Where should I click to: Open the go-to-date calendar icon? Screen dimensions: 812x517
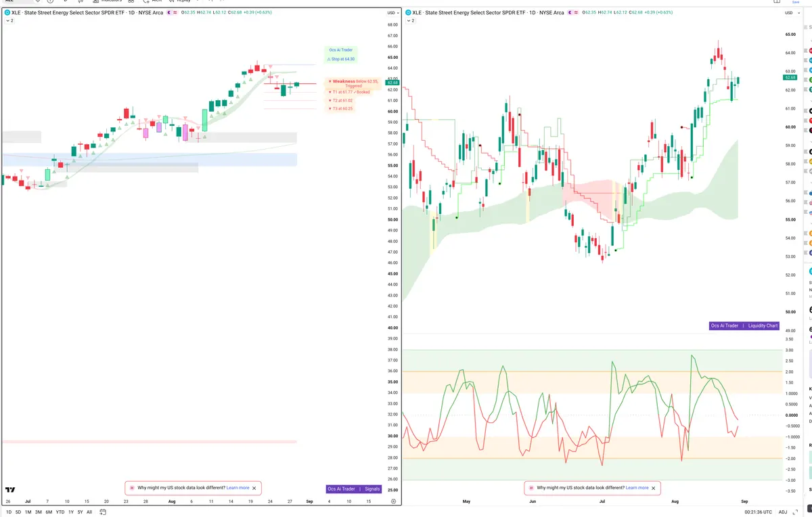pos(103,512)
